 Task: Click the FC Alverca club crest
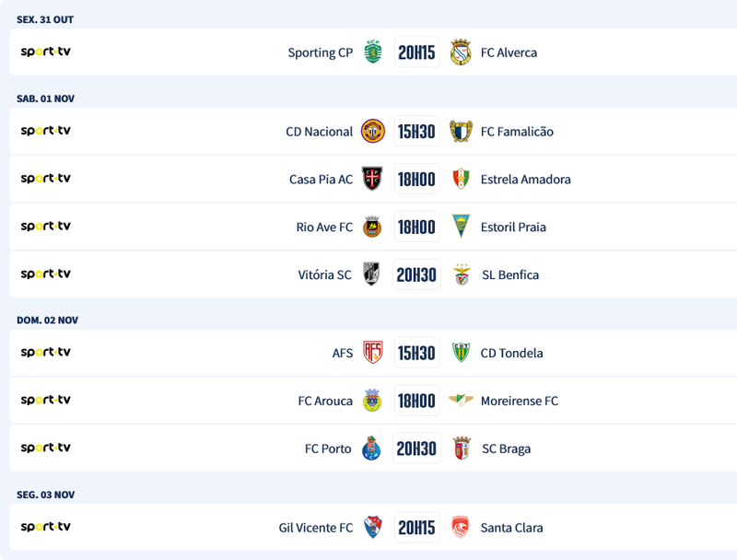pos(461,52)
